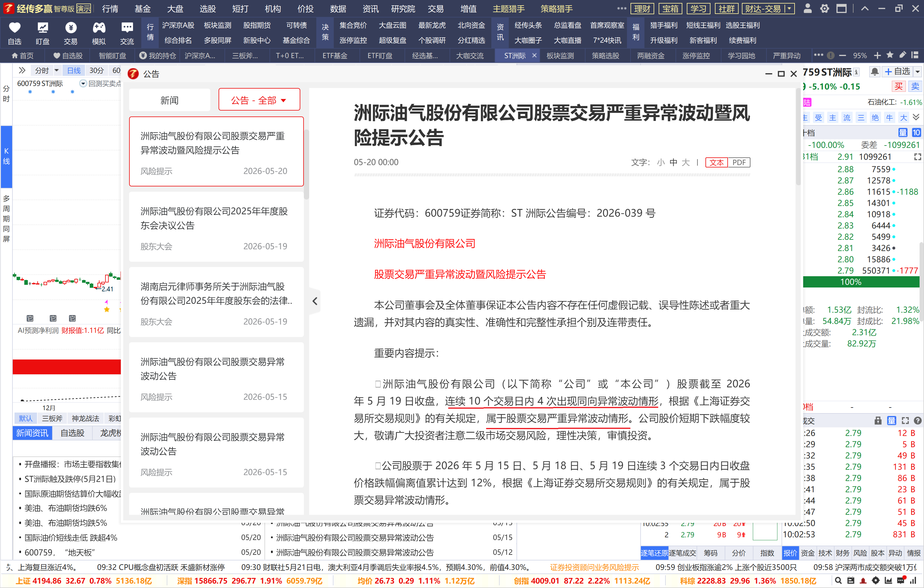Open the message icon with red dot

(x=901, y=580)
